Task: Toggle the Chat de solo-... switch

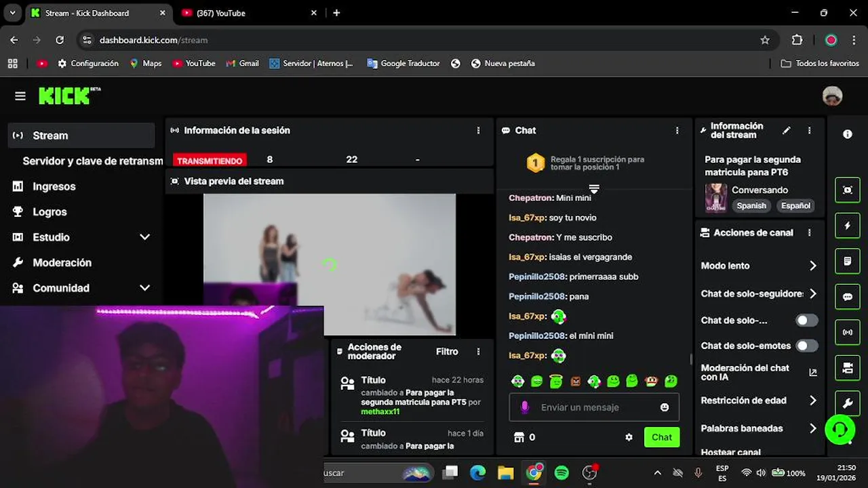Action: [x=806, y=320]
